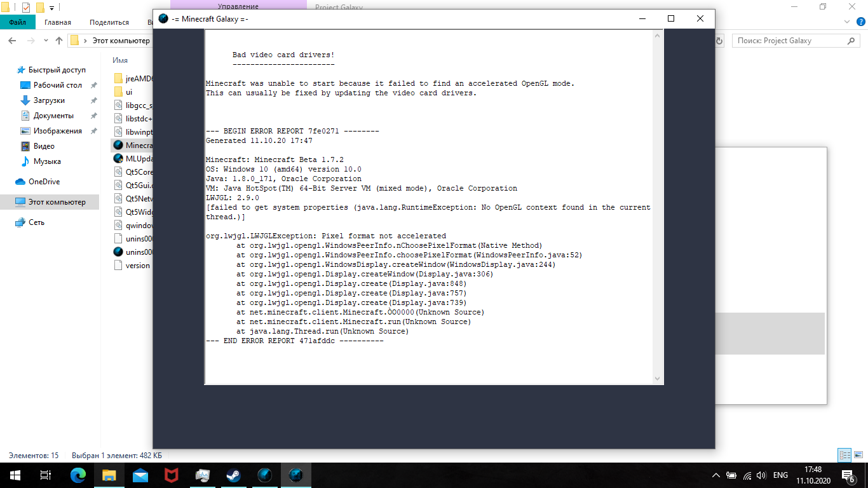
Task: Switch to the Главная ribbon tab
Action: [58, 22]
